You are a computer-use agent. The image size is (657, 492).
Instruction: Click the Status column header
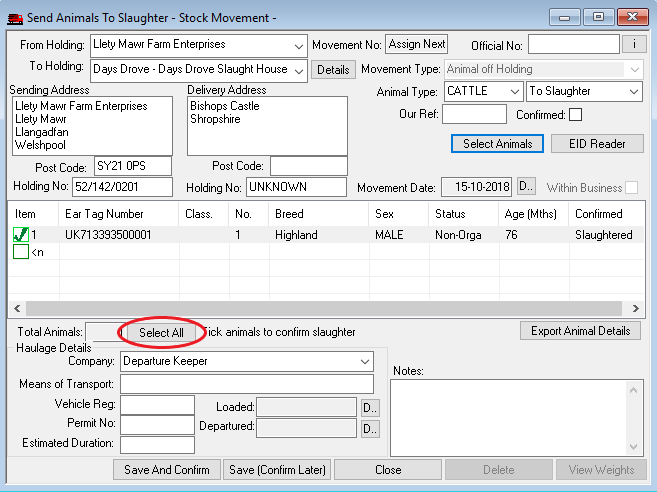pos(463,214)
